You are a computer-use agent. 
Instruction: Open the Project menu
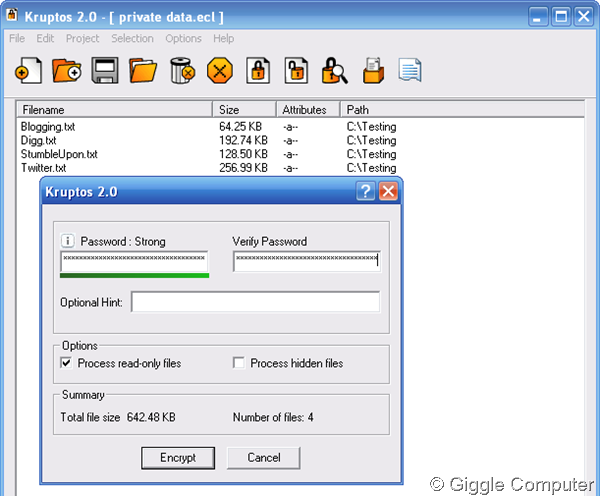[x=82, y=38]
